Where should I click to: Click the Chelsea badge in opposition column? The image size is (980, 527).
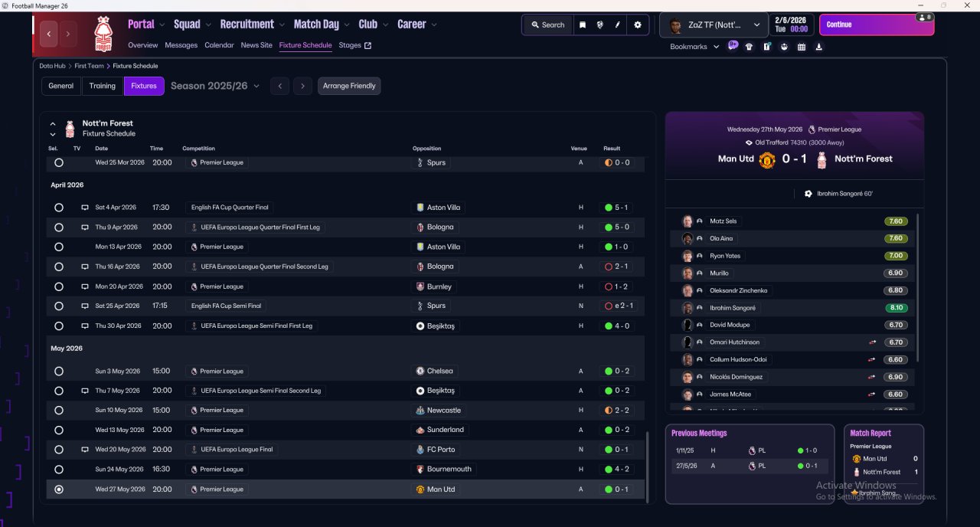(420, 371)
